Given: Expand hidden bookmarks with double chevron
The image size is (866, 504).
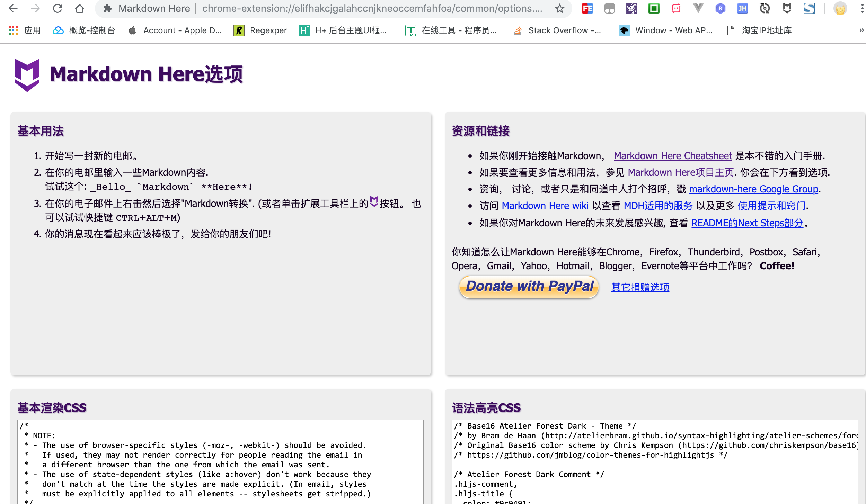Looking at the screenshot, I should coord(861,30).
